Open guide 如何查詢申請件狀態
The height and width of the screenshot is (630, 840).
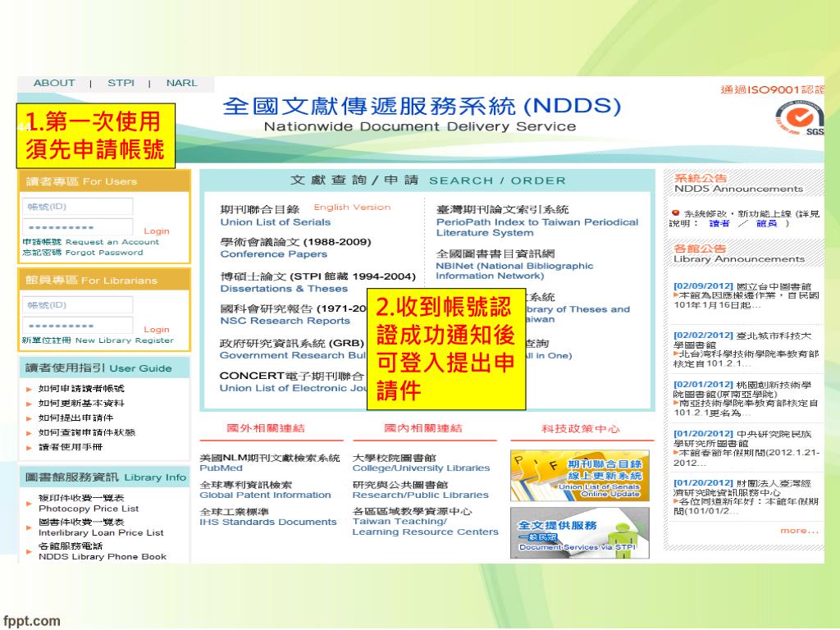(87, 432)
